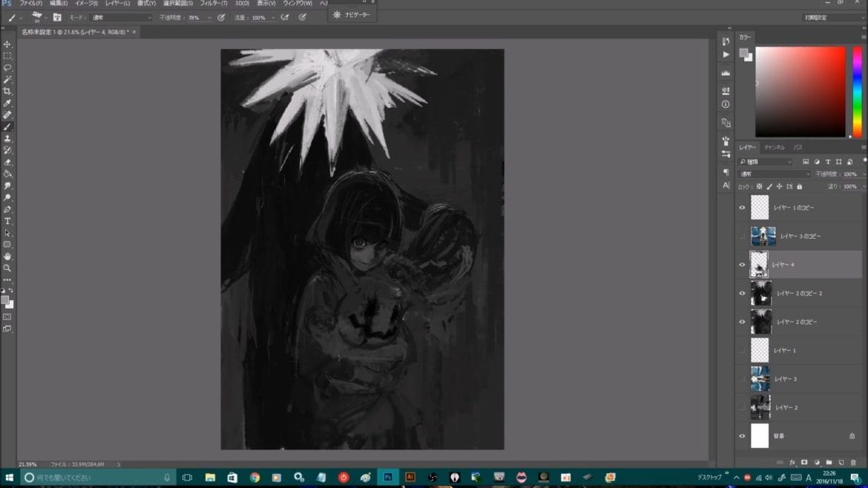Select the Move tool
Screen dimensions: 868x488
pos(9,44)
